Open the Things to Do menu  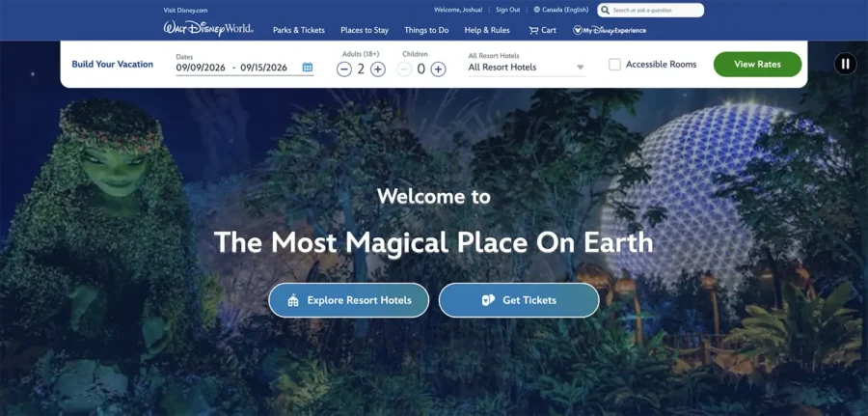pyautogui.click(x=426, y=31)
